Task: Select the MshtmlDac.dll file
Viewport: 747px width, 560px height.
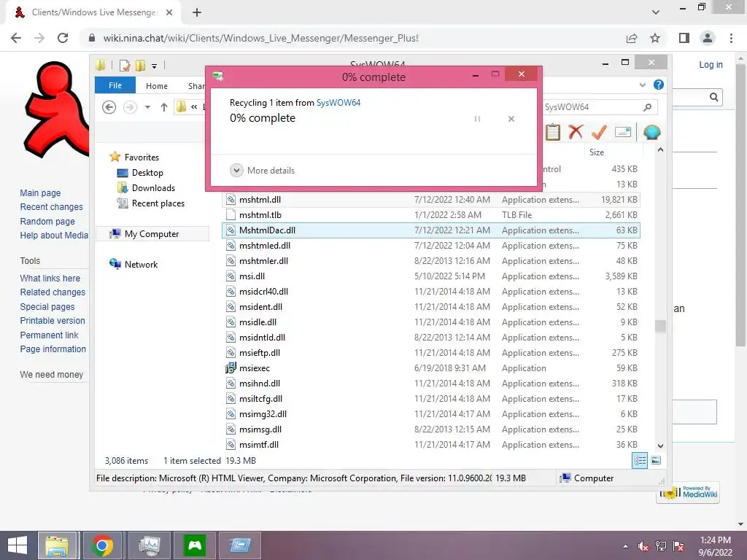Action: click(430, 230)
